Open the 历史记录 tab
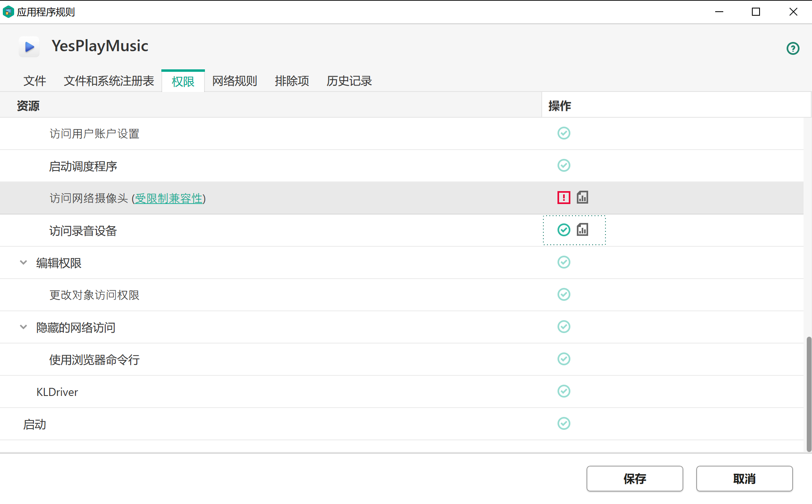The width and height of the screenshot is (812, 504). point(349,81)
